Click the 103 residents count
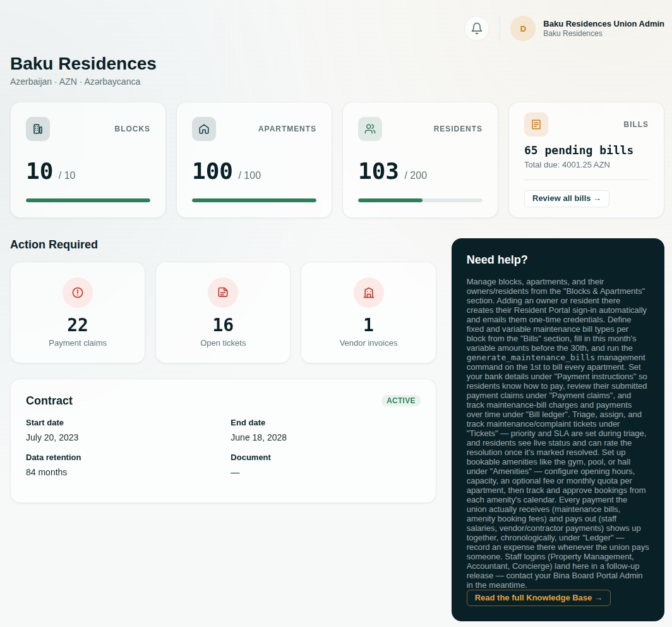The image size is (672, 627). pyautogui.click(x=378, y=171)
